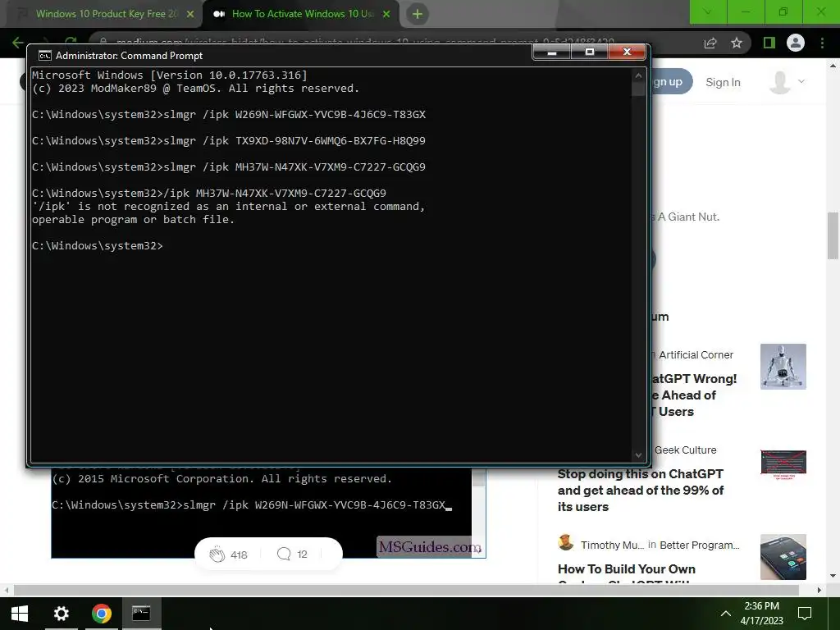This screenshot has height=630, width=840.
Task: Open Google Chrome from taskbar
Action: point(101,614)
